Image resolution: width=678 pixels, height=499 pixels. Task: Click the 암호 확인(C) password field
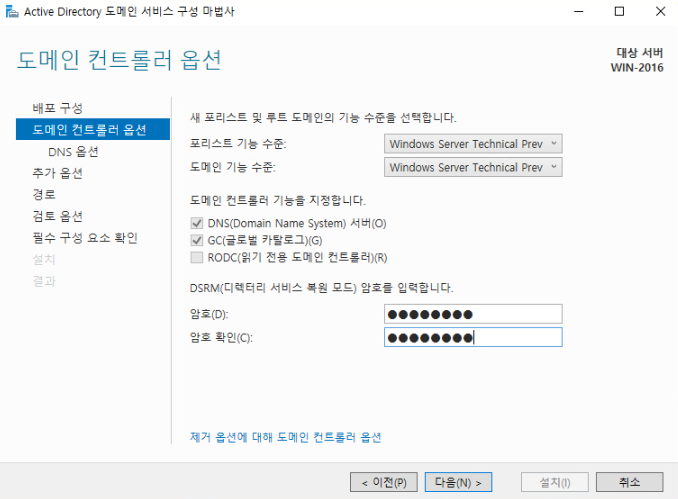[x=473, y=337]
